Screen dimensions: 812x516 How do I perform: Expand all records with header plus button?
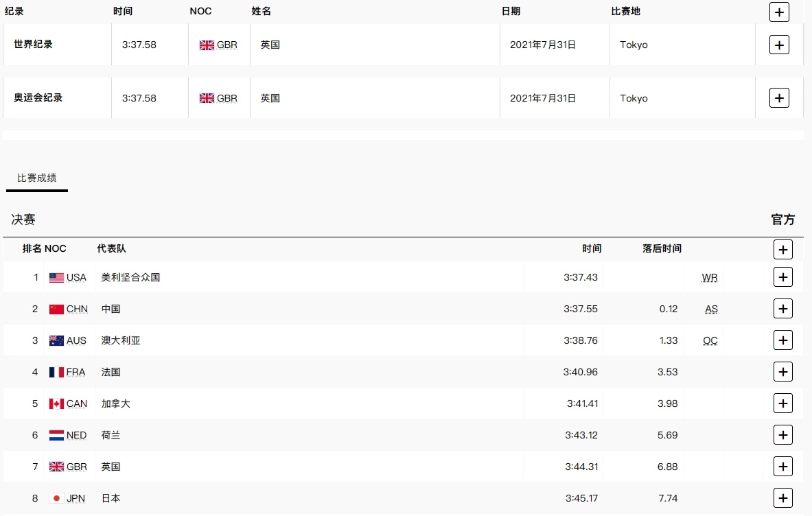779,12
